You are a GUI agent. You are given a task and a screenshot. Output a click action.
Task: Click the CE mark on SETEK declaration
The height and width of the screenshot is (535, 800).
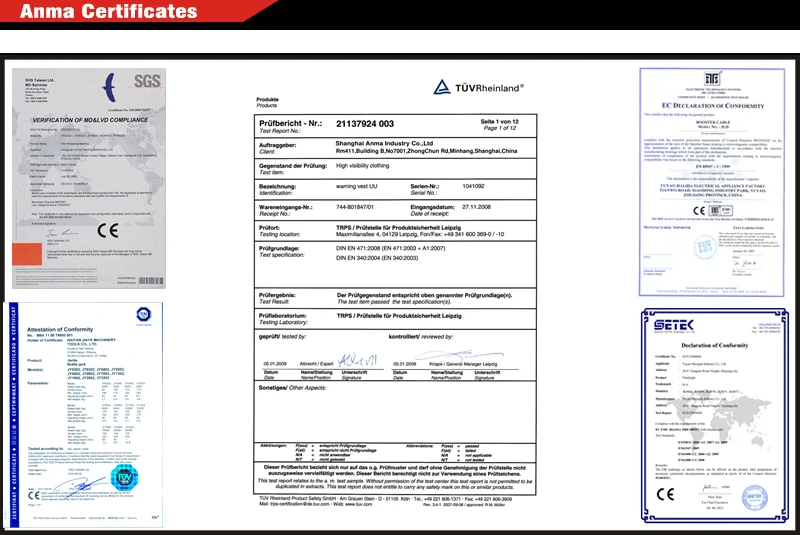[665, 494]
